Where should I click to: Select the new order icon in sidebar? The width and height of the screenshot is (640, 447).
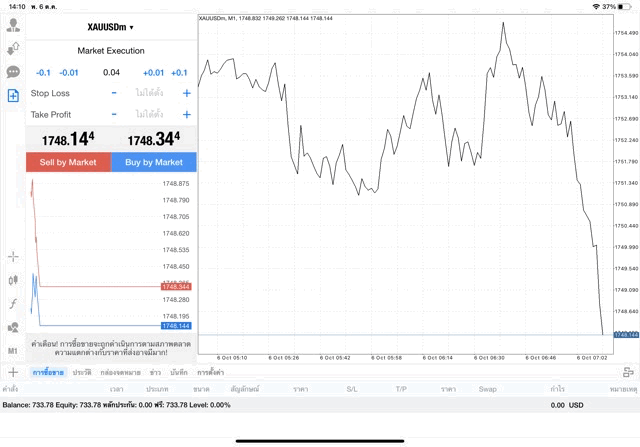(x=13, y=96)
